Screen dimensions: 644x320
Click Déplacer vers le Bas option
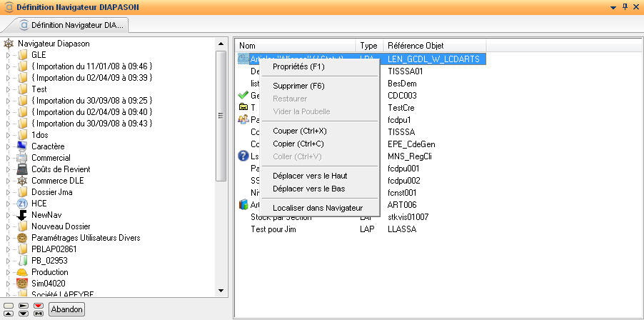tap(309, 189)
